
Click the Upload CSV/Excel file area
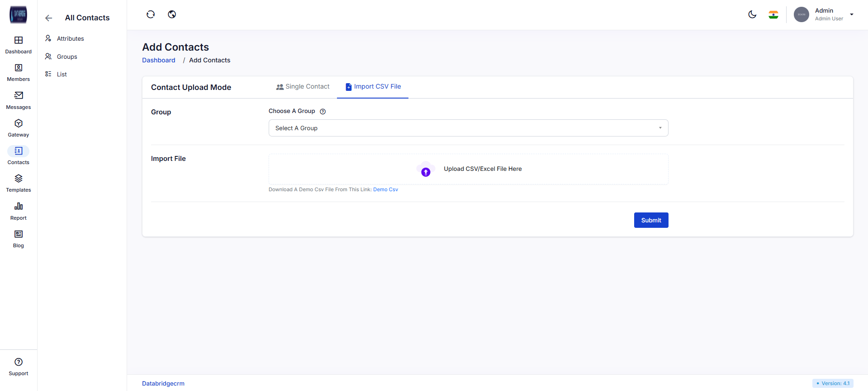pos(468,169)
